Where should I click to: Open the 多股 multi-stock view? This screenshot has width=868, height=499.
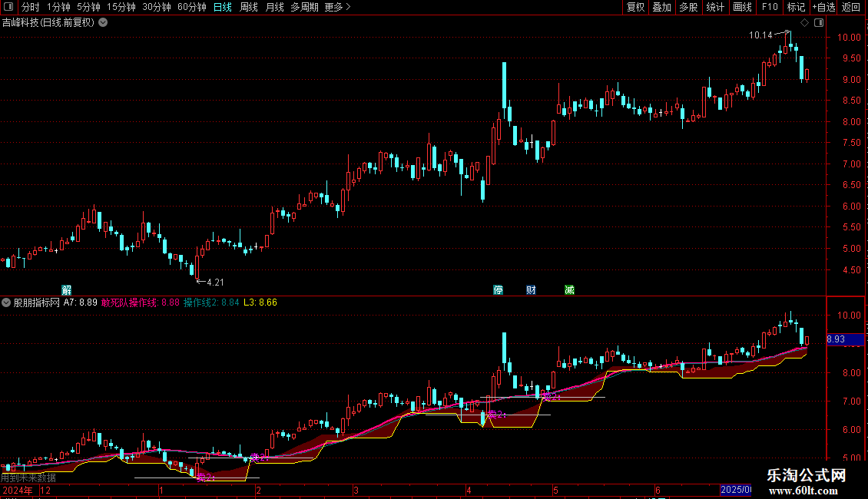point(688,7)
